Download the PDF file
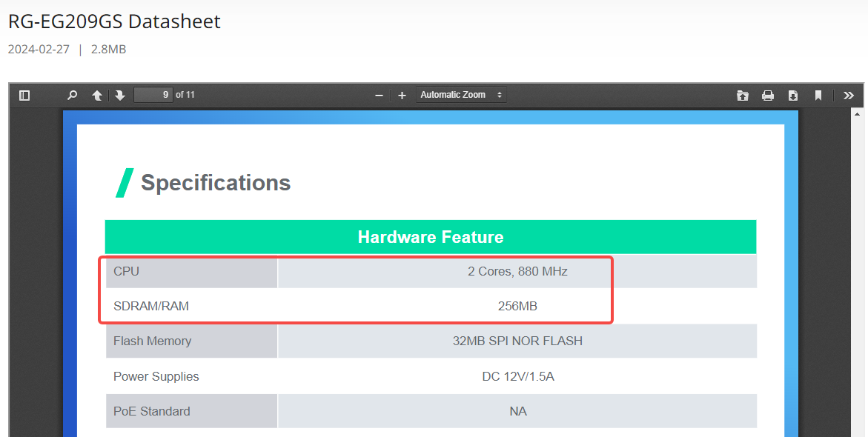Image resolution: width=868 pixels, height=437 pixels. point(793,95)
